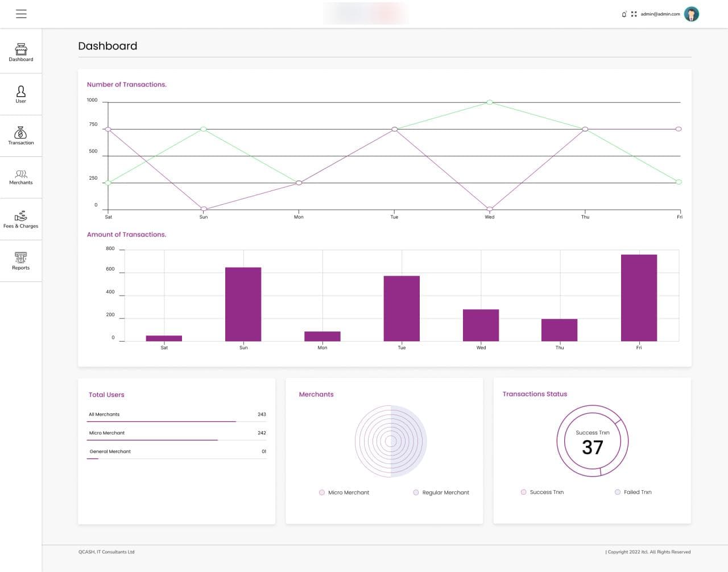The width and height of the screenshot is (728, 572).
Task: Open the Reports section in sidebar
Action: tap(21, 261)
